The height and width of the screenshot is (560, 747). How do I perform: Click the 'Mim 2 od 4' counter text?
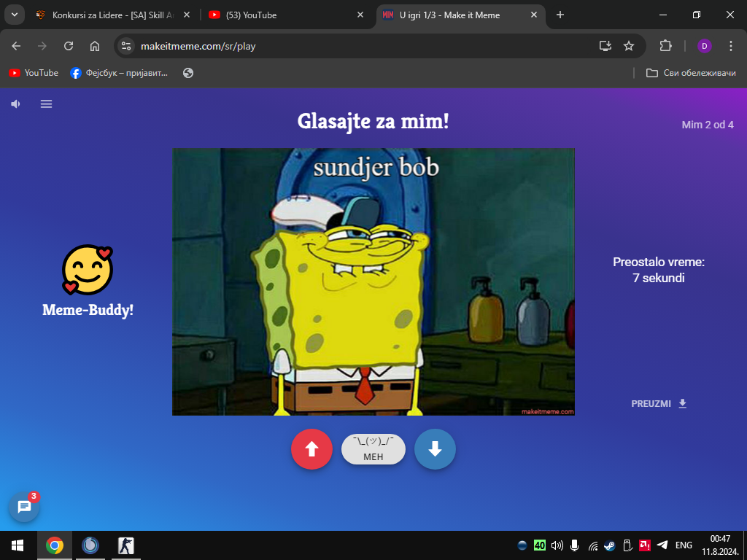coord(708,125)
